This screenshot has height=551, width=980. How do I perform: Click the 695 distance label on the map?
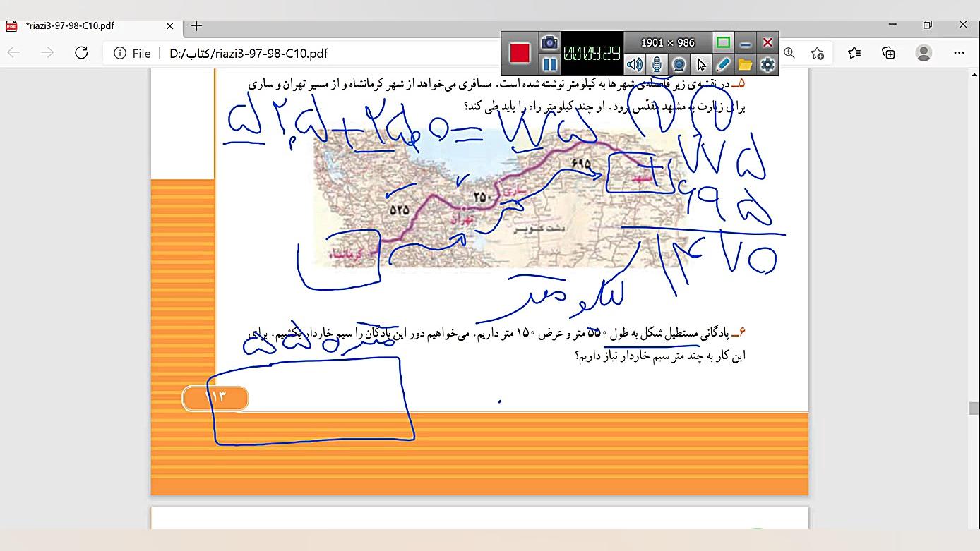click(x=581, y=164)
